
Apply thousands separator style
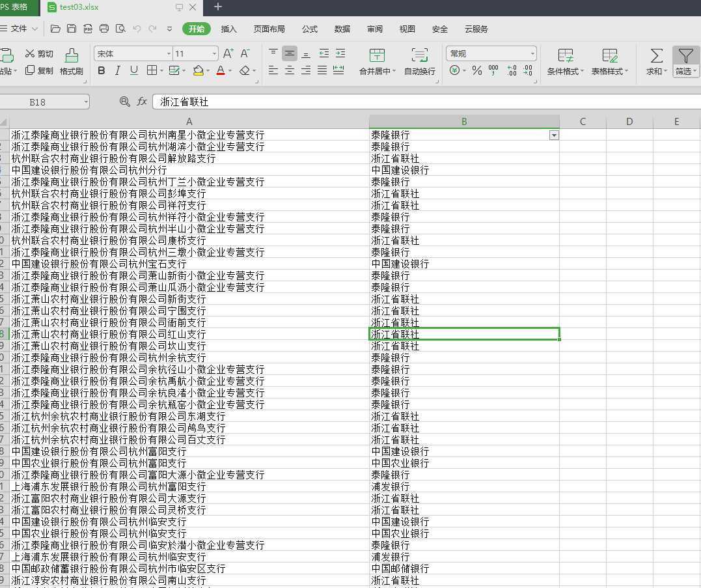[x=493, y=70]
